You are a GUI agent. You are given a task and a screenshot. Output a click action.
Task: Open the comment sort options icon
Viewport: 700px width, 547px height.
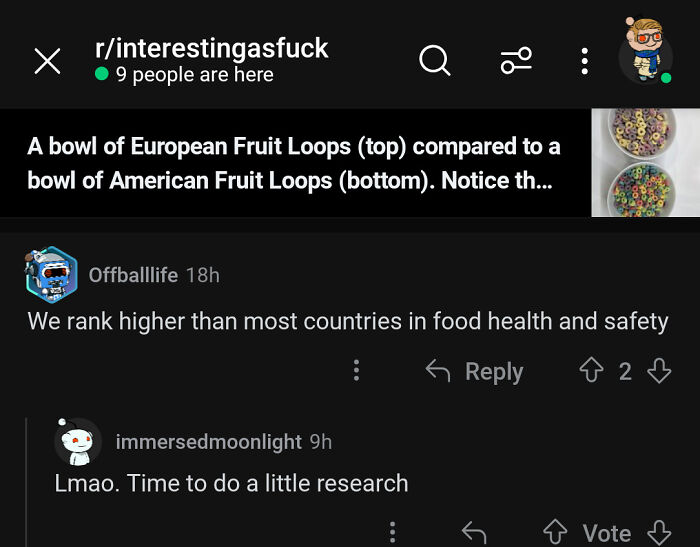516,61
